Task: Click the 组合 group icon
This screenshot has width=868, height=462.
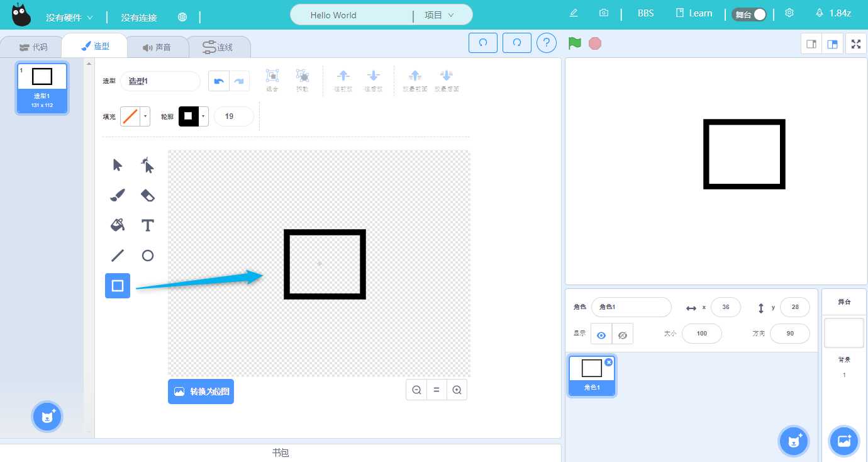Action: [x=272, y=81]
